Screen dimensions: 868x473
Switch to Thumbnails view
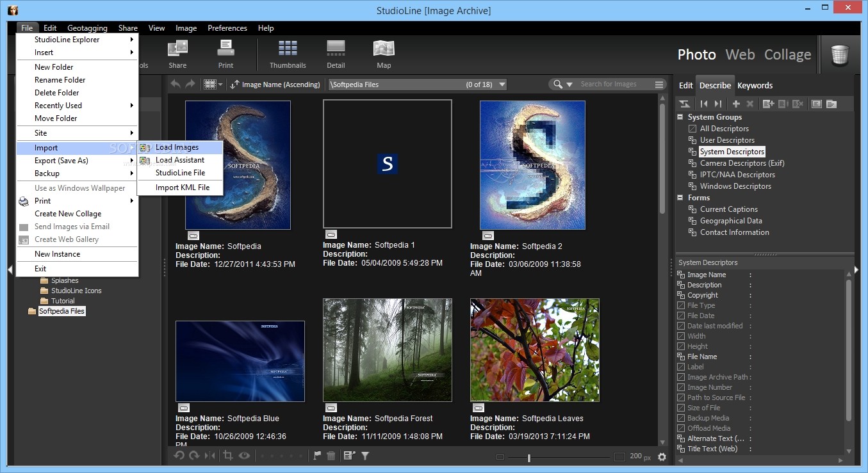[288, 54]
